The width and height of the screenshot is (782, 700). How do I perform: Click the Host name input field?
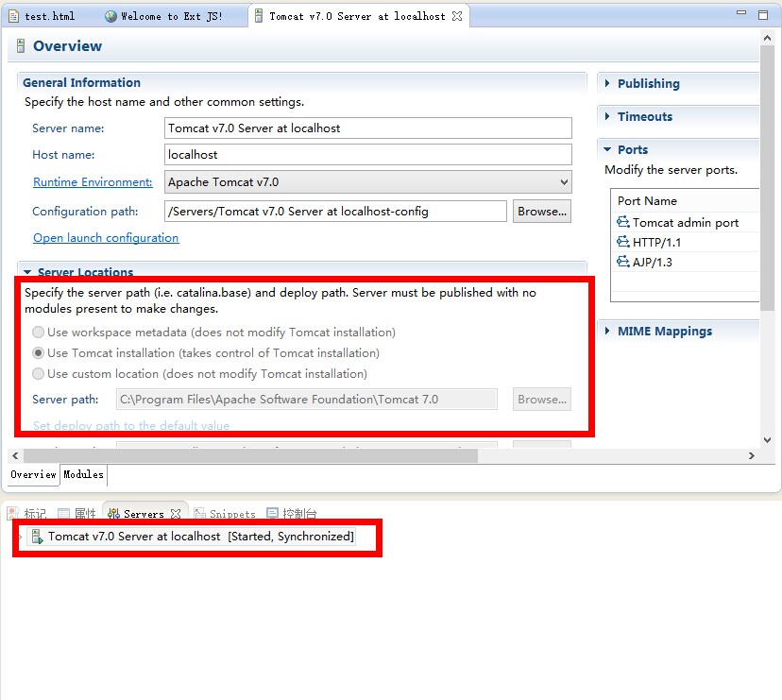point(368,155)
